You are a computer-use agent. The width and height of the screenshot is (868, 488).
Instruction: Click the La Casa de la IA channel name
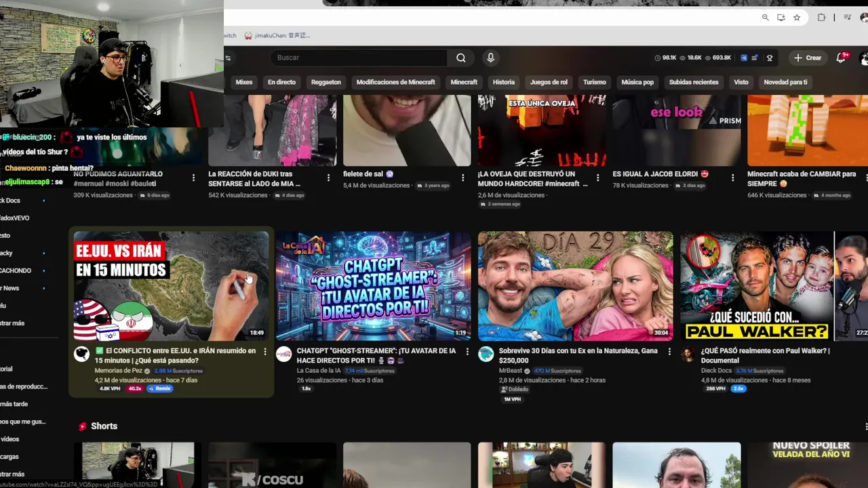319,371
